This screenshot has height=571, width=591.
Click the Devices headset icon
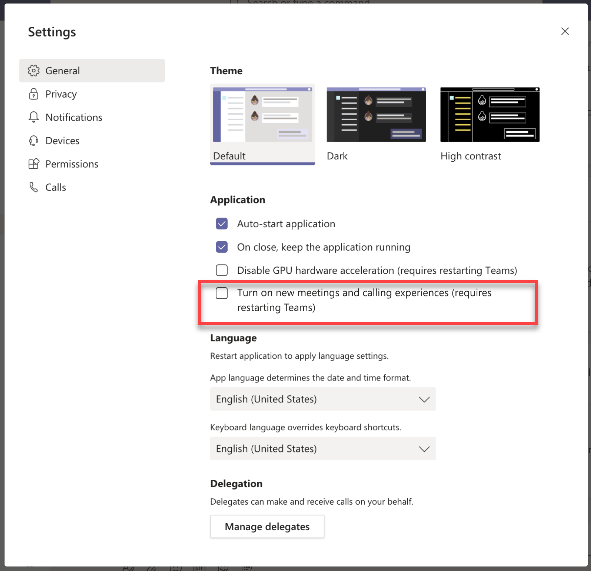(34, 141)
